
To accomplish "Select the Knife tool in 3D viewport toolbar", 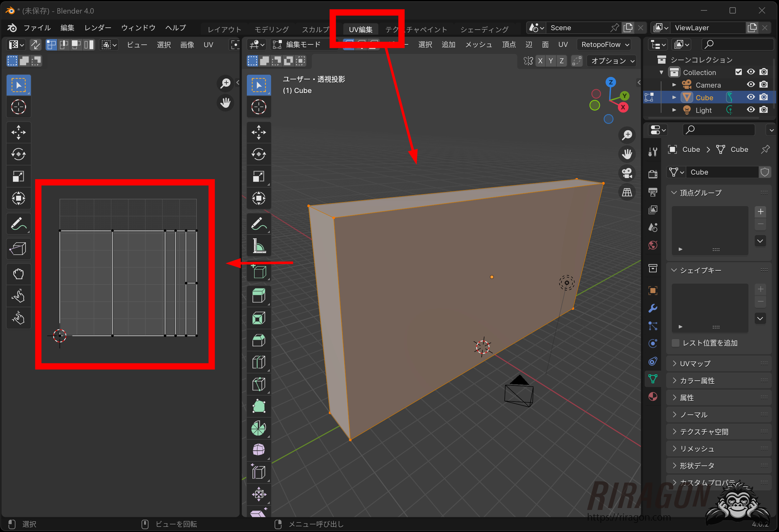I will [x=259, y=384].
